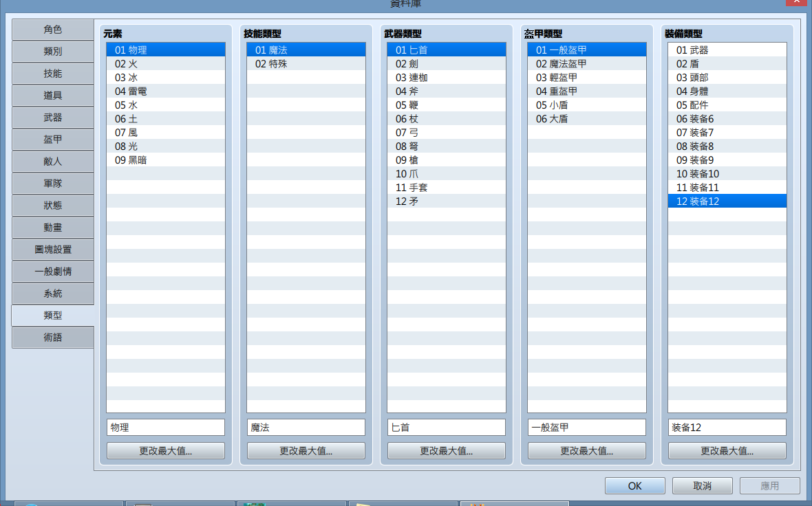Select weapon type 07 弓

tap(447, 133)
